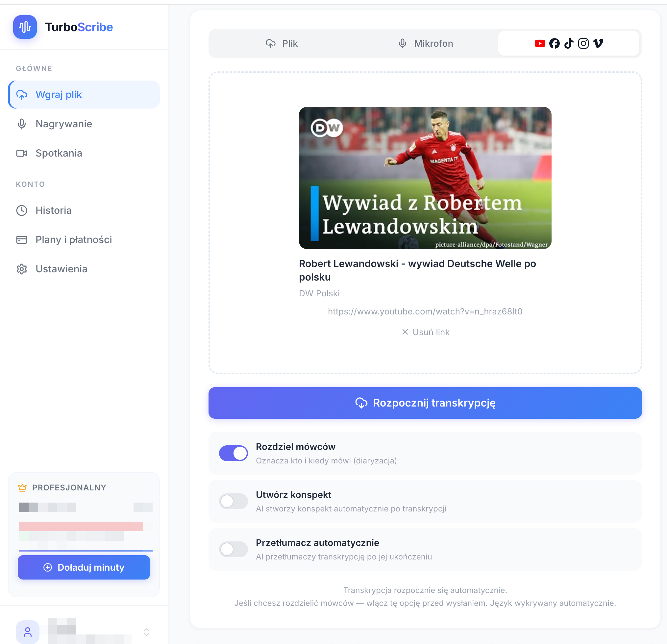
Task: Click the clock icon beside Historia
Action: point(22,211)
